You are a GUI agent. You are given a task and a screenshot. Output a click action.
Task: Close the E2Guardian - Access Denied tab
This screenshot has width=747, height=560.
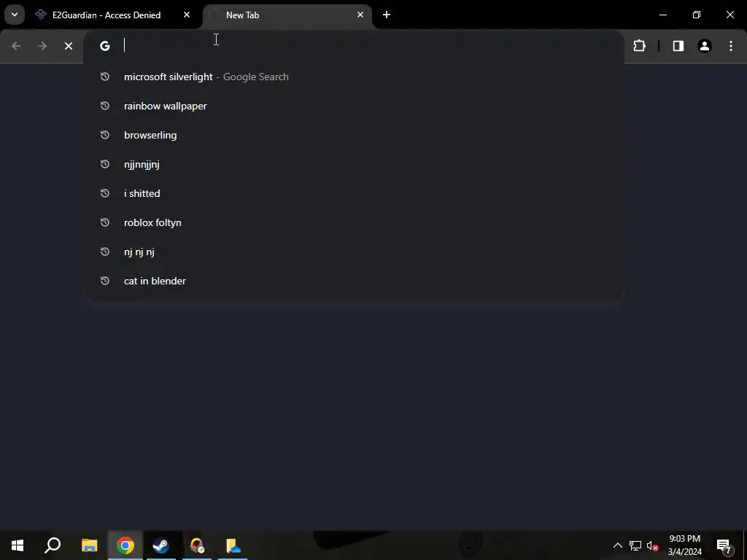187,15
